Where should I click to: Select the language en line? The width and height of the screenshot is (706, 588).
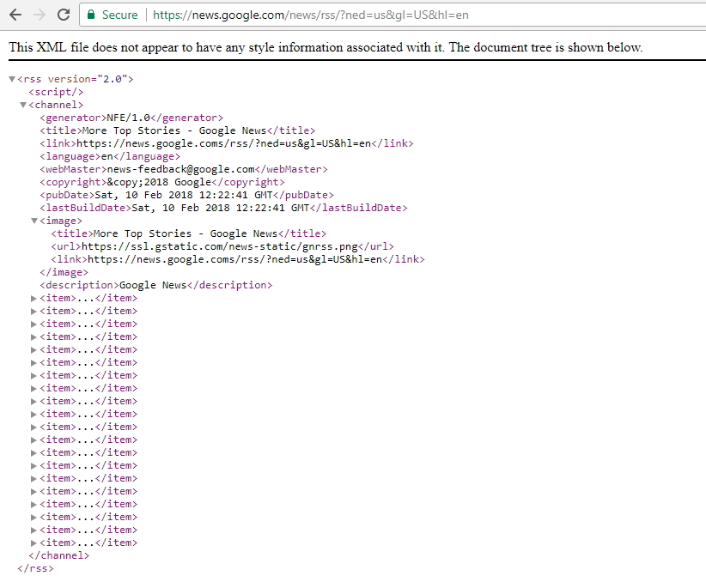tap(110, 156)
